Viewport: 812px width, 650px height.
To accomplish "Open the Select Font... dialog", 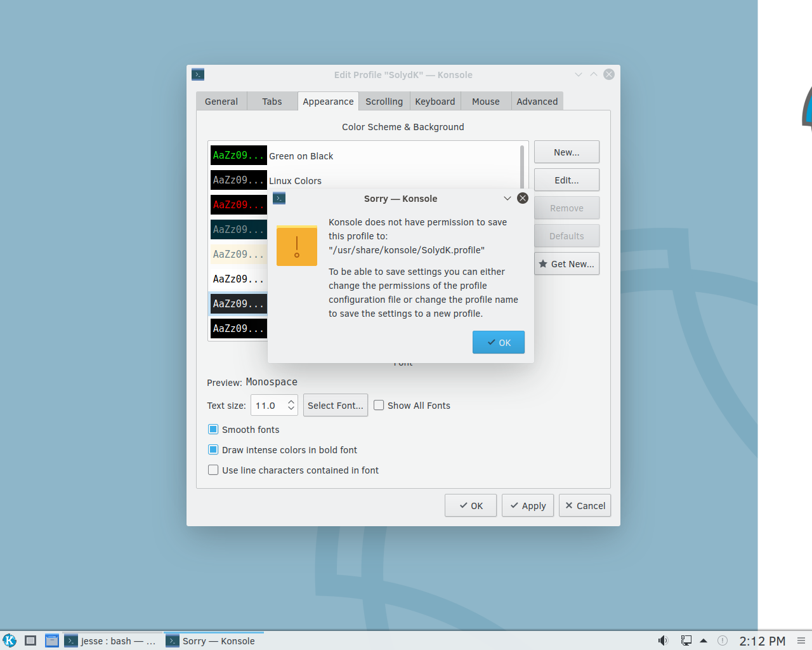I will coord(336,405).
